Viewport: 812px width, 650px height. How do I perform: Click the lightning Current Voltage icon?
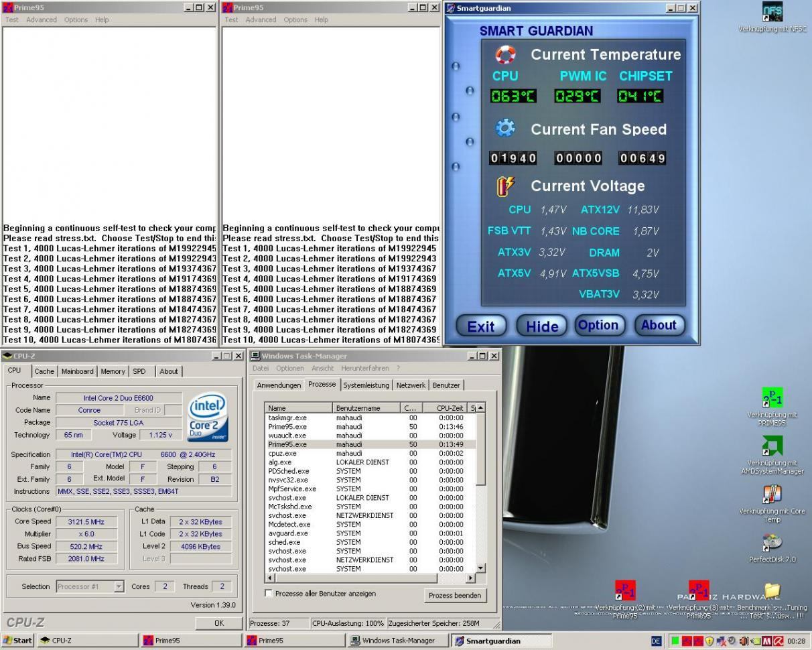pyautogui.click(x=505, y=186)
